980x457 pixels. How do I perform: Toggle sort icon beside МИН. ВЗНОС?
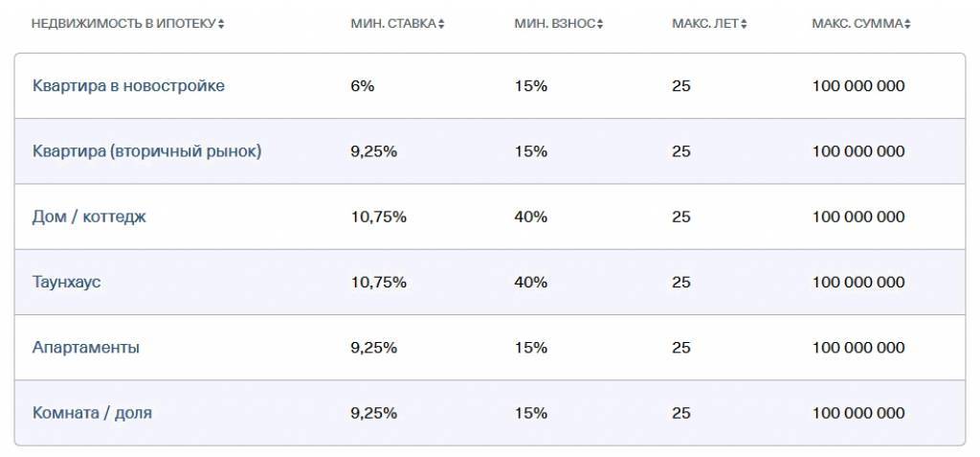(600, 24)
